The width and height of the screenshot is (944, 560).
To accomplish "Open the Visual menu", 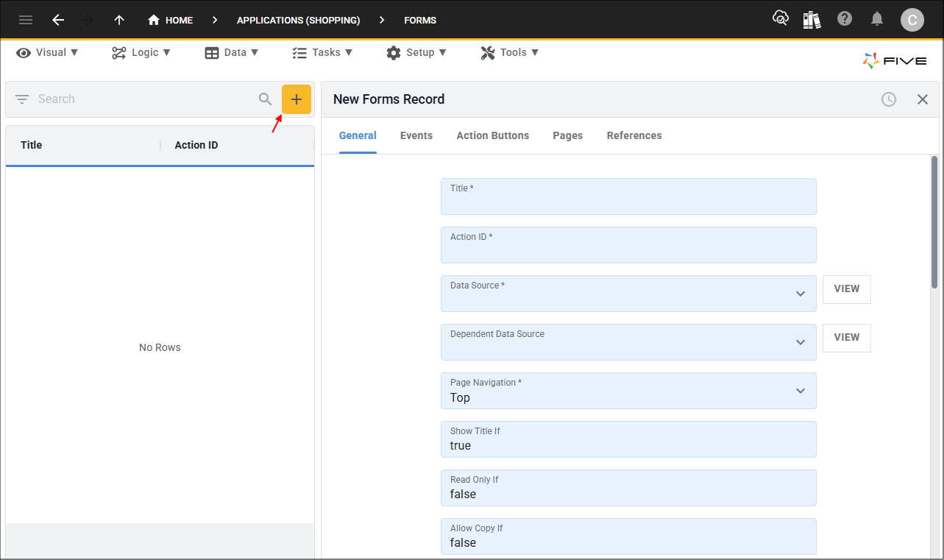I will [48, 52].
